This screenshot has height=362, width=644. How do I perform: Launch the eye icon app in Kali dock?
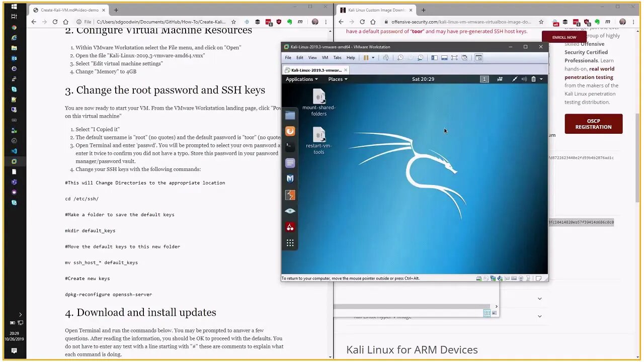[290, 211]
